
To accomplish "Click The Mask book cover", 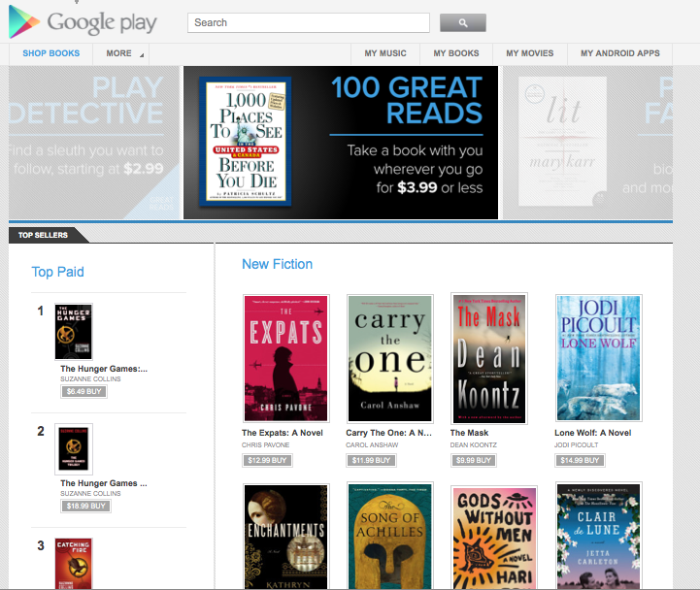I will click(x=489, y=358).
